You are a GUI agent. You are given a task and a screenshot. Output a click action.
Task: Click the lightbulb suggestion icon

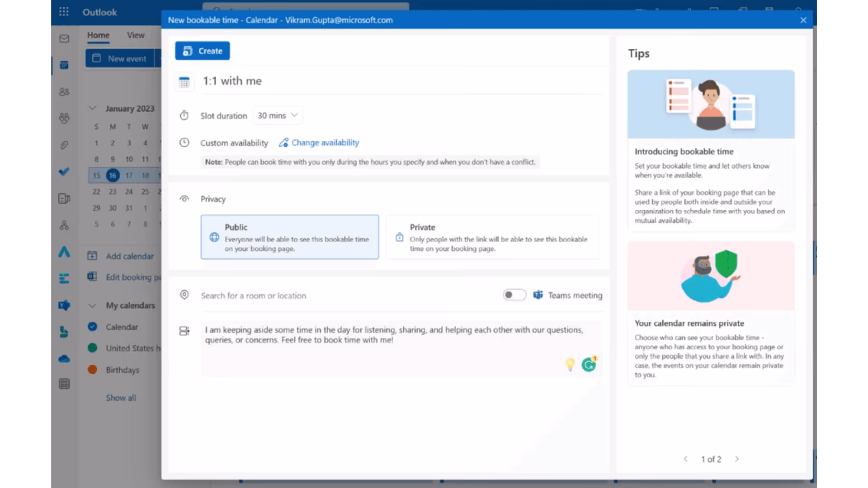pos(570,364)
